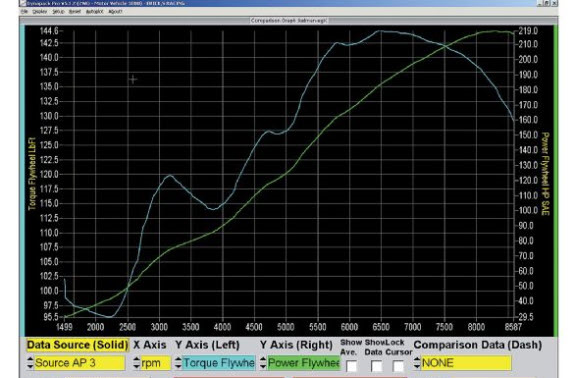
Task: Click the Y Axis (Left) stepper arrows
Action: 178,363
